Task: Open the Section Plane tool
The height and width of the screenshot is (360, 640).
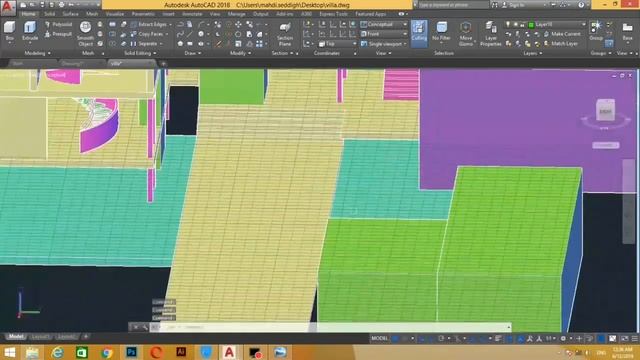Action: (285, 33)
